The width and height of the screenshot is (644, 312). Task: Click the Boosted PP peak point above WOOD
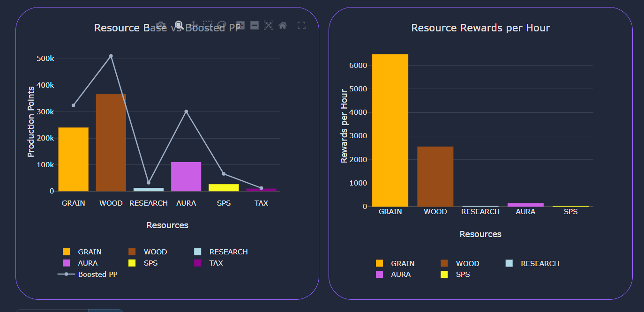pyautogui.click(x=111, y=56)
